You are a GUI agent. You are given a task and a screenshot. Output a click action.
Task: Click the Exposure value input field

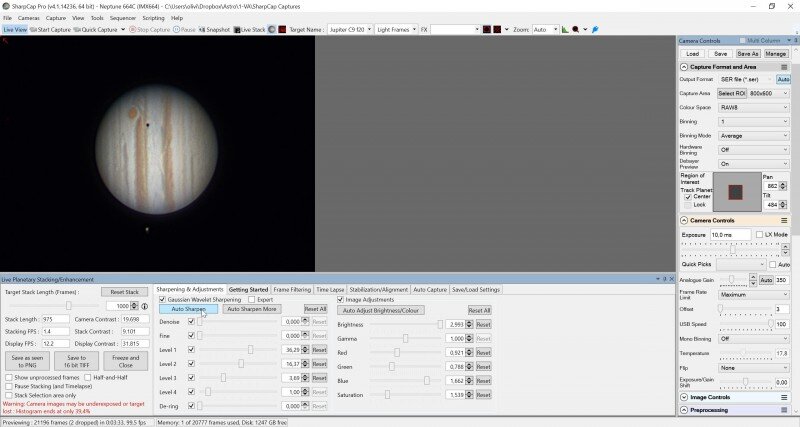point(730,235)
